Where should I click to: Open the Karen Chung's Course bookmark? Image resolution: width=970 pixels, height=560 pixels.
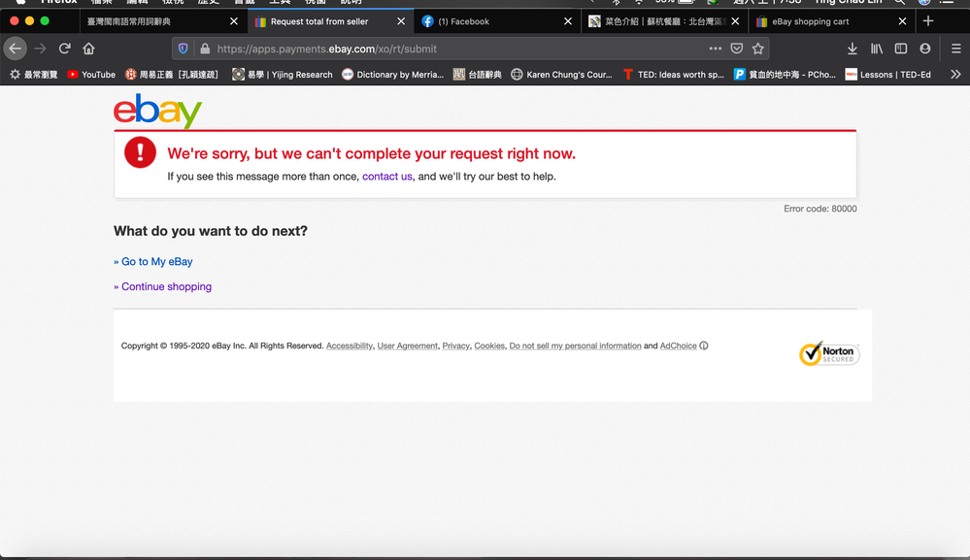tap(561, 75)
